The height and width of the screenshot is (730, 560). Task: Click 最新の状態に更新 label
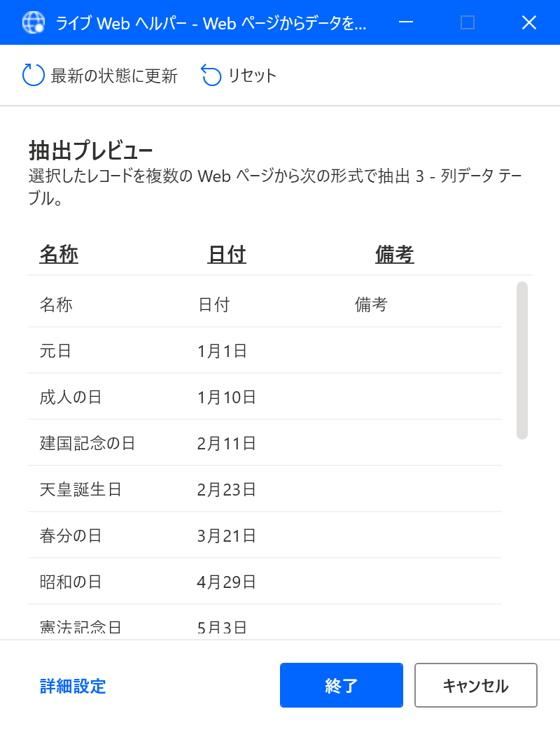coord(114,76)
